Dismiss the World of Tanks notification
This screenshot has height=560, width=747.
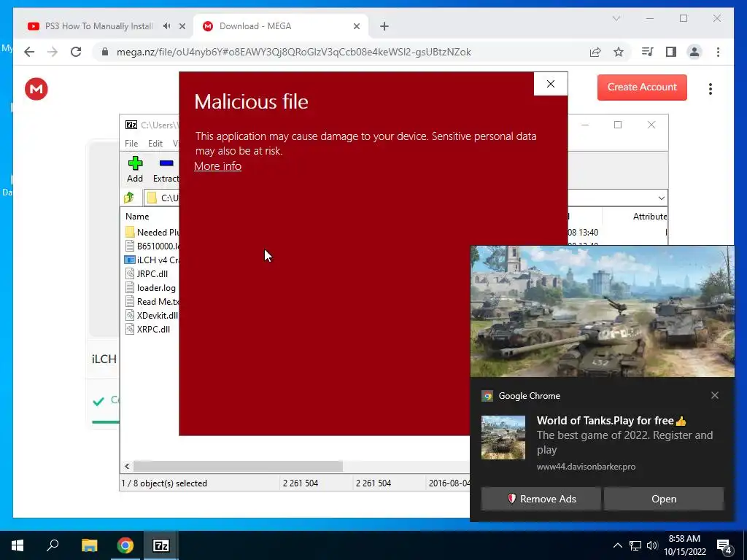pyautogui.click(x=715, y=395)
